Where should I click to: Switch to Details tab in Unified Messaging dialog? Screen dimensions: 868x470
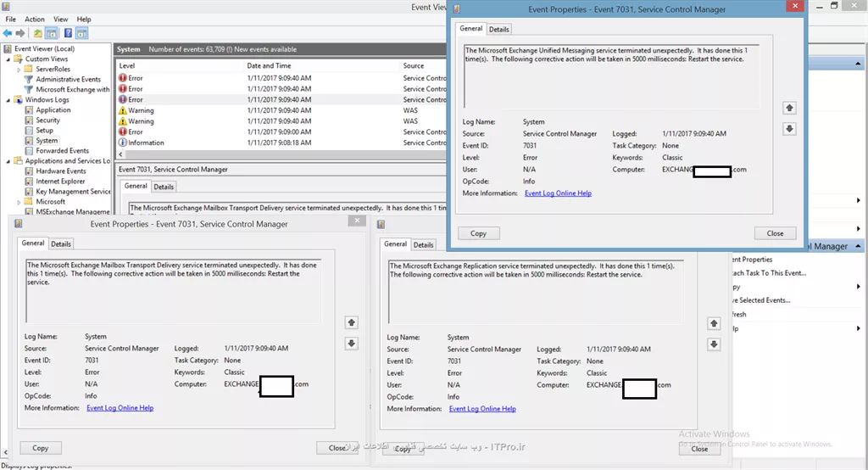click(x=498, y=30)
